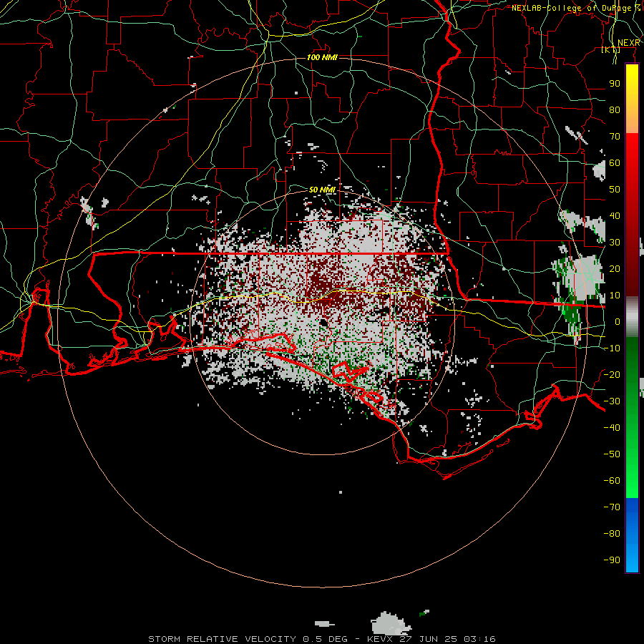Click the "KT" units label above the scale
Viewport: 644px width, 644px height.
pos(611,49)
